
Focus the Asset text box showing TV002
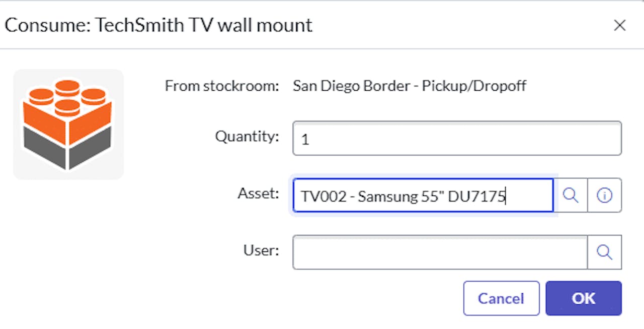pos(423,195)
